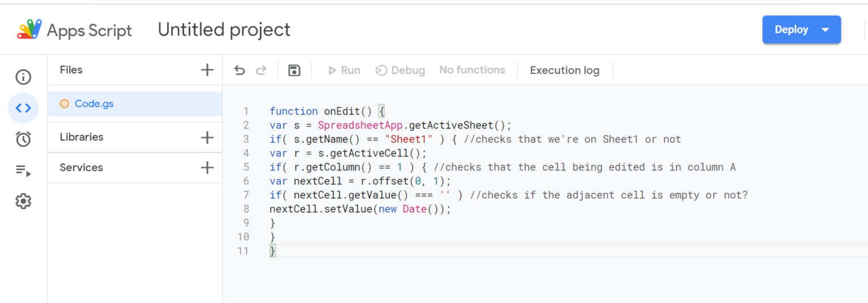Viewport: 868px width, 303px height.
Task: Add a service with the plus icon
Action: point(207,168)
